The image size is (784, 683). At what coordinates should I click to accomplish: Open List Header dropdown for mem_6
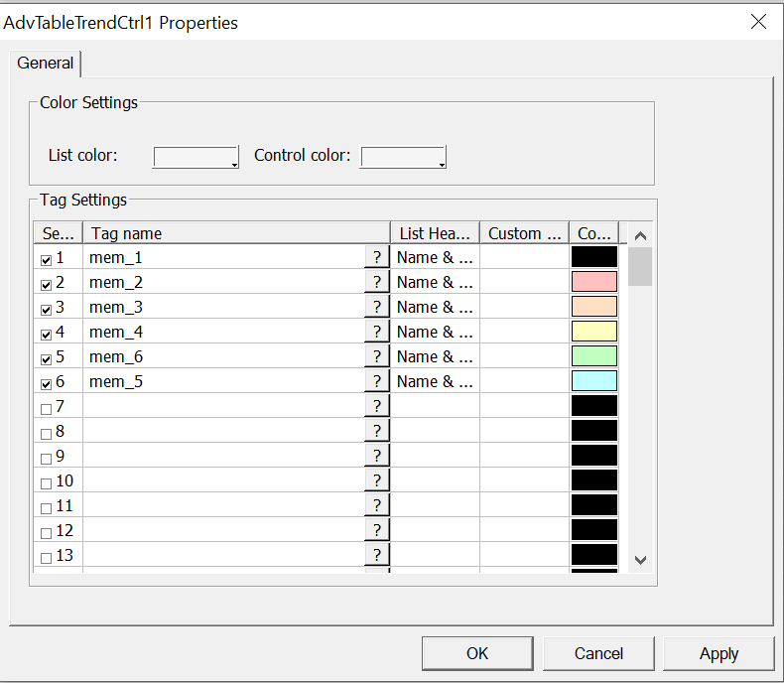[435, 356]
